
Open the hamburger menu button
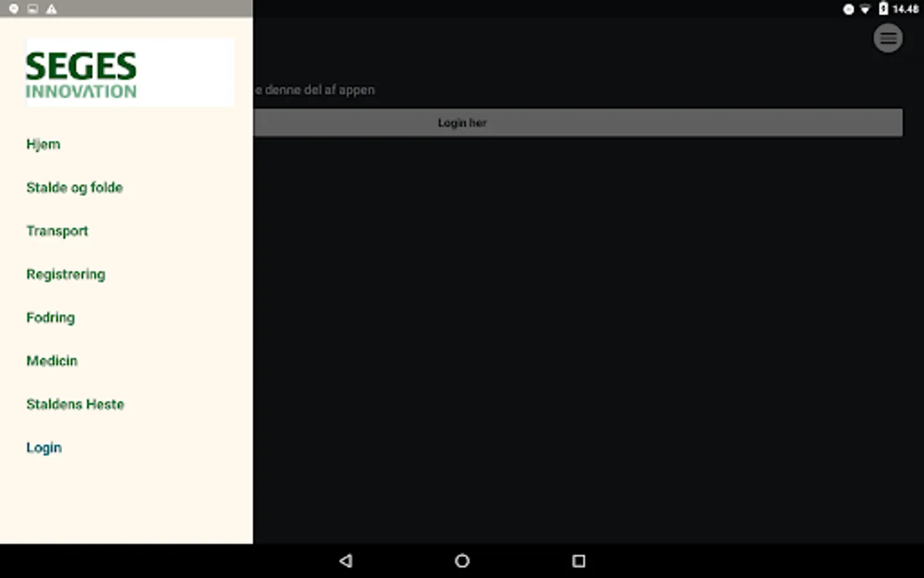click(x=888, y=39)
